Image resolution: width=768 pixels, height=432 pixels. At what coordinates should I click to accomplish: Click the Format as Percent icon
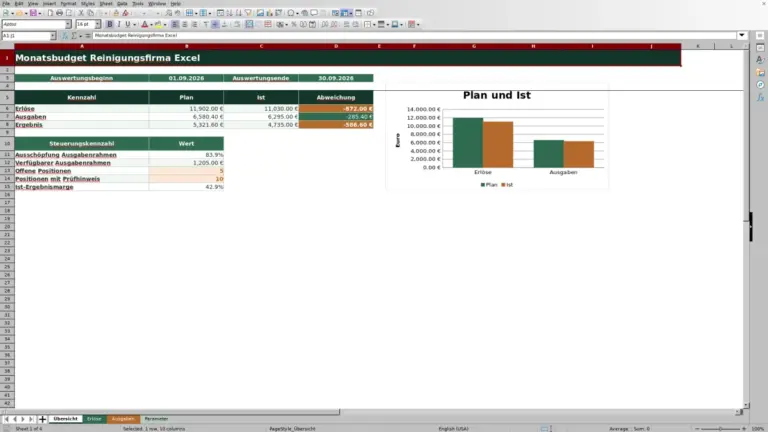click(x=294, y=24)
